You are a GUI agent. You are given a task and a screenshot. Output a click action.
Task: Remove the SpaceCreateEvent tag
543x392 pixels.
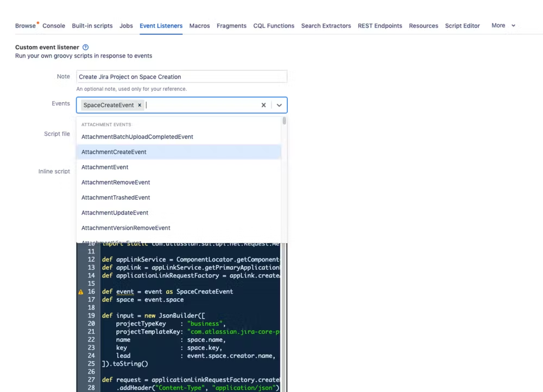(x=140, y=105)
